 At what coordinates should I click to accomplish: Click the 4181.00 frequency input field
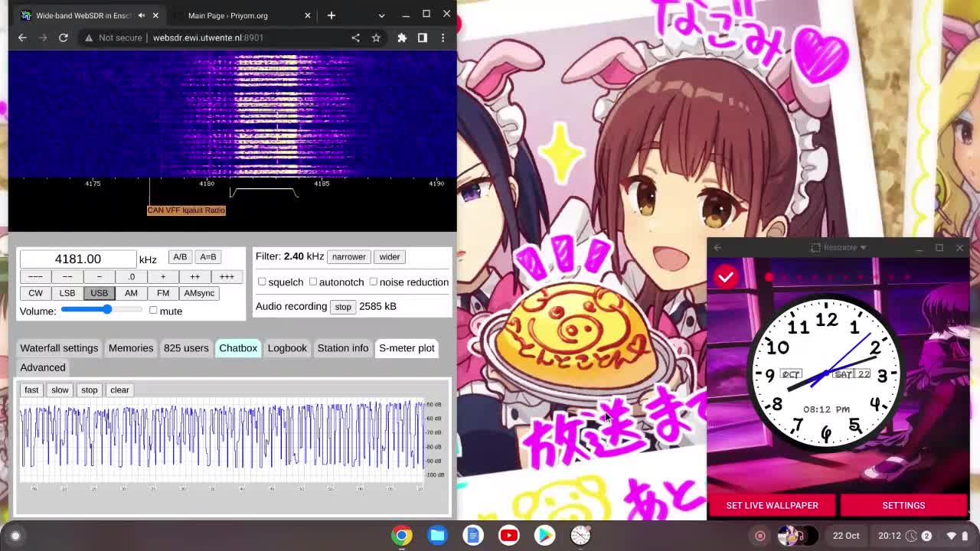tap(77, 259)
